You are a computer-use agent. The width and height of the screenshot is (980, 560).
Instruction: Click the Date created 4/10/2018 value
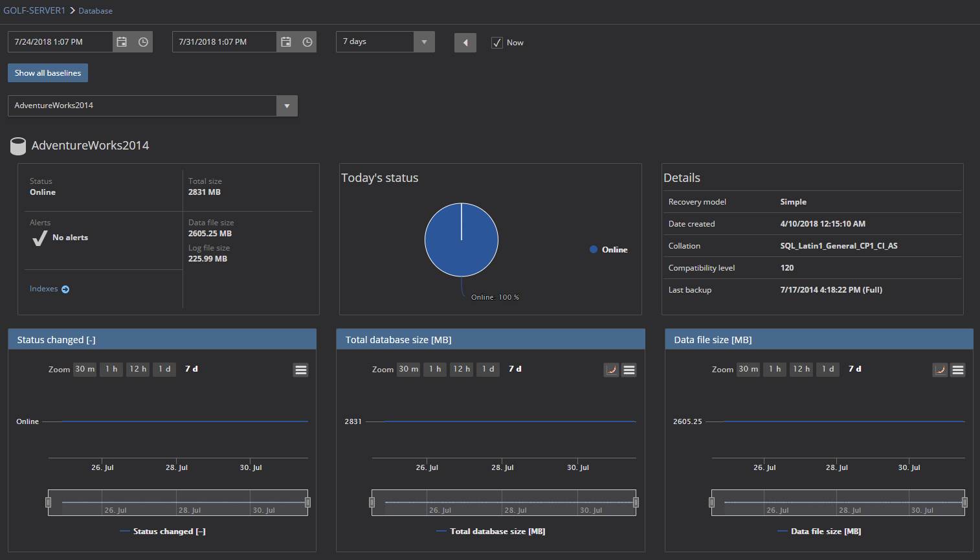point(823,224)
